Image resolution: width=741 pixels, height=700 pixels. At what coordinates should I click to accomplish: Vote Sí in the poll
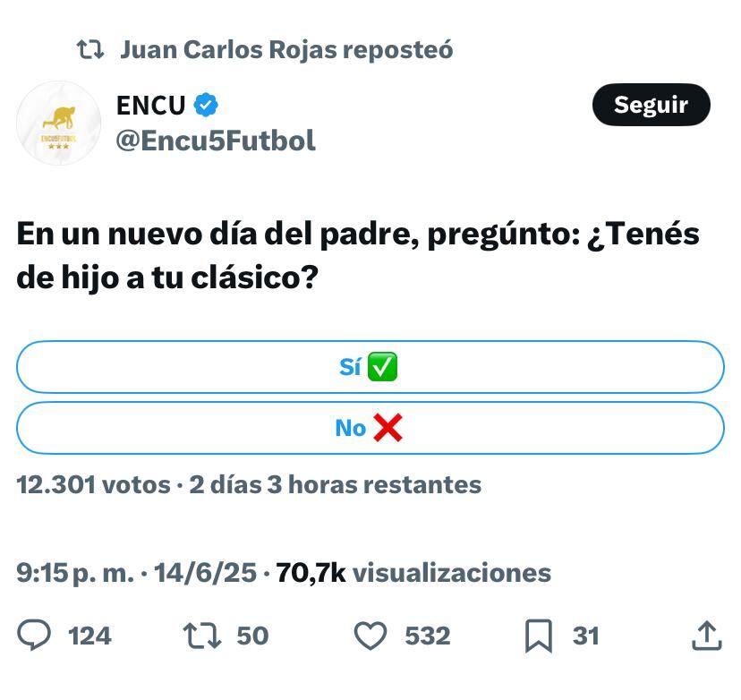(x=370, y=365)
